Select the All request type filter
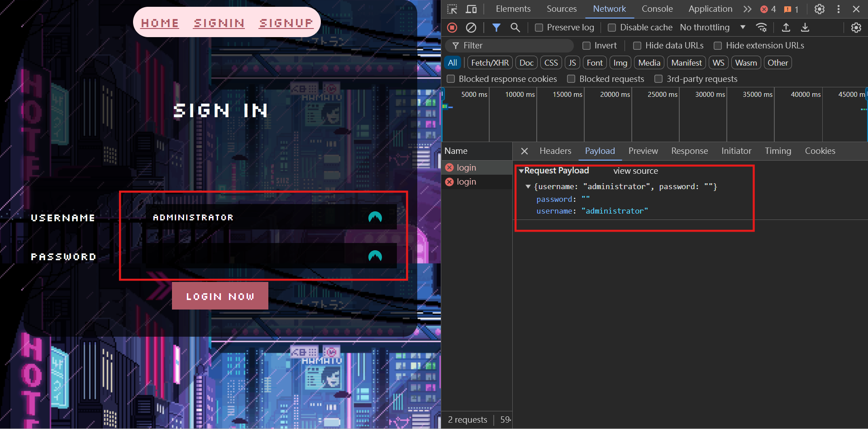The image size is (868, 429). [x=453, y=63]
